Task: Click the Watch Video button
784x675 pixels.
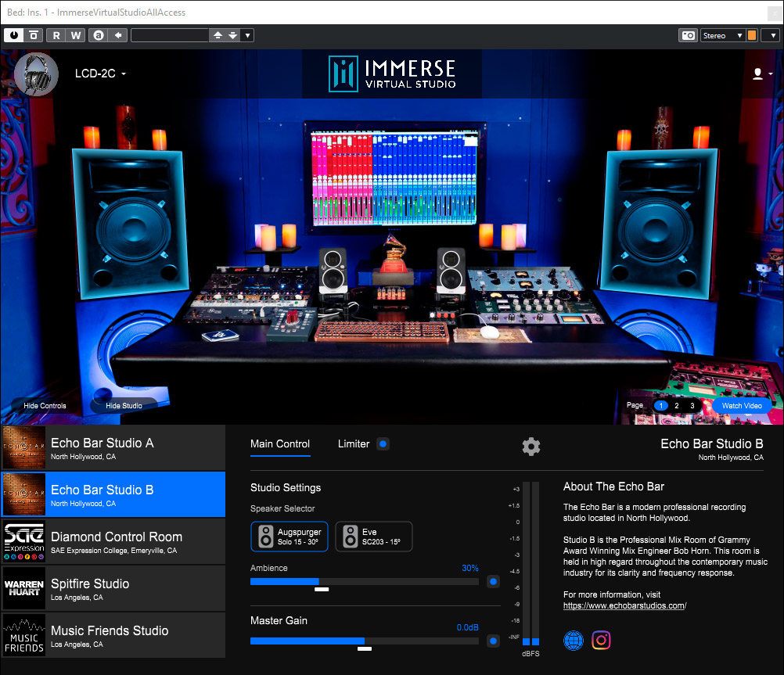Action: tap(742, 406)
